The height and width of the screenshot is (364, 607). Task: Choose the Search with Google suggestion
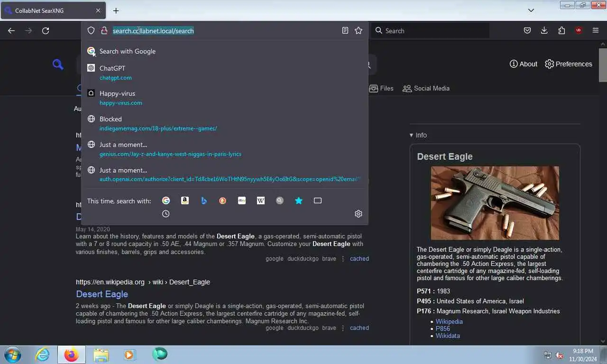pos(225,51)
